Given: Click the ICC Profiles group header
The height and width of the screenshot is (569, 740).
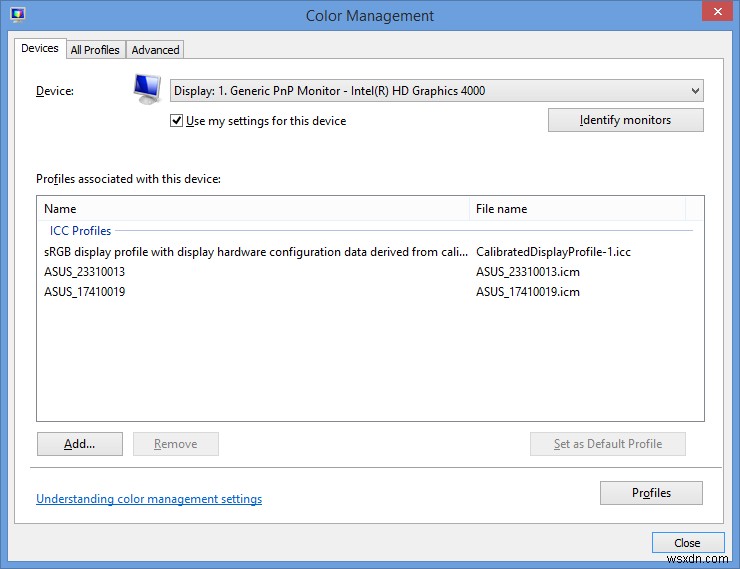Looking at the screenshot, I should [80, 231].
